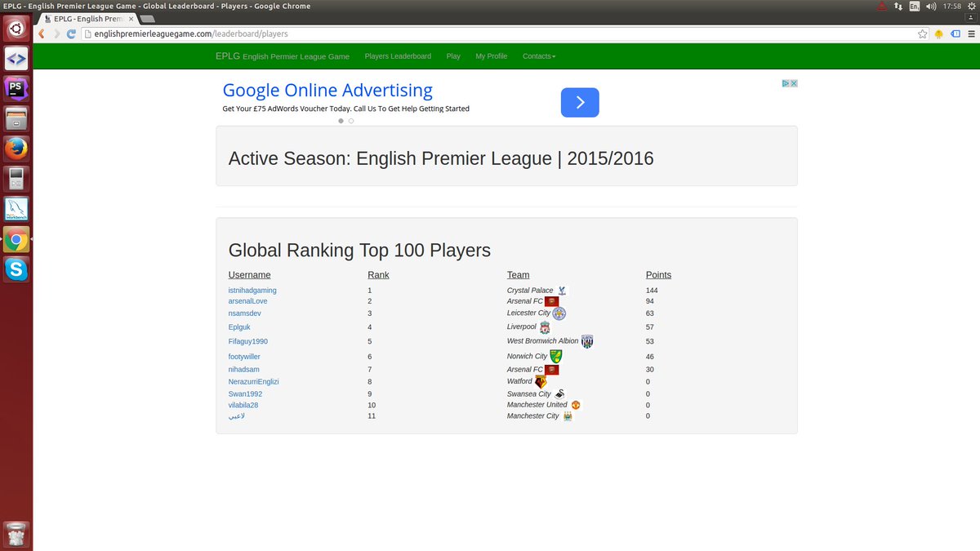
Task: Select the EPLG browser tab
Action: coord(87,18)
